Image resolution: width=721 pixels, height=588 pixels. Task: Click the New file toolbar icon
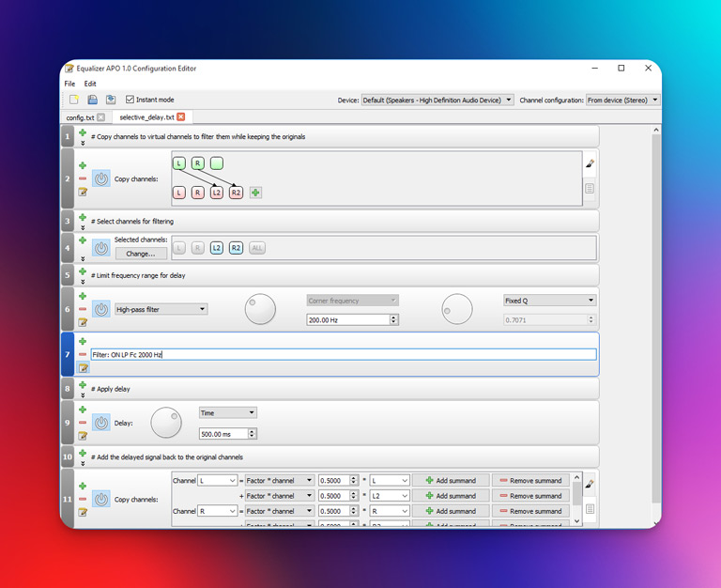click(x=74, y=100)
